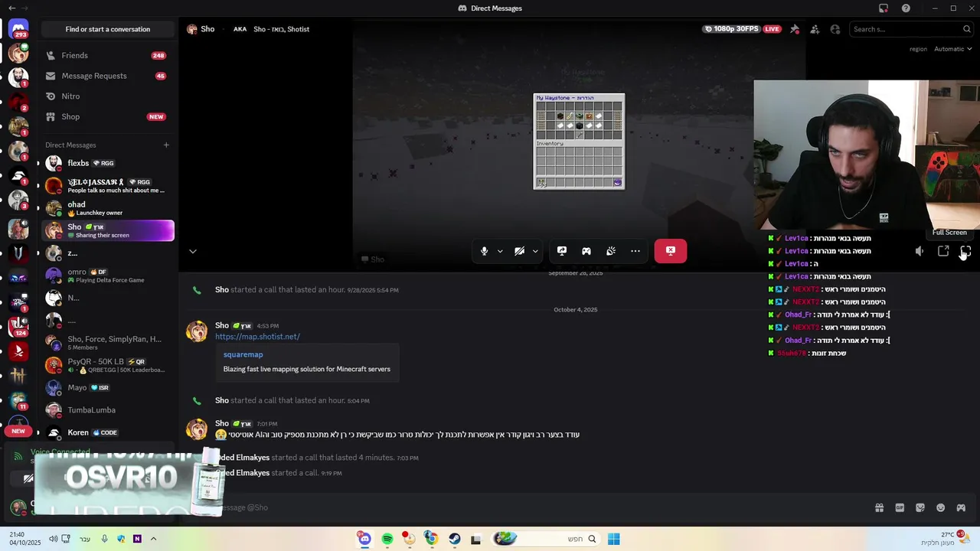Image resolution: width=980 pixels, height=551 pixels.
Task: Open the Help question mark icon
Action: pyautogui.click(x=906, y=8)
